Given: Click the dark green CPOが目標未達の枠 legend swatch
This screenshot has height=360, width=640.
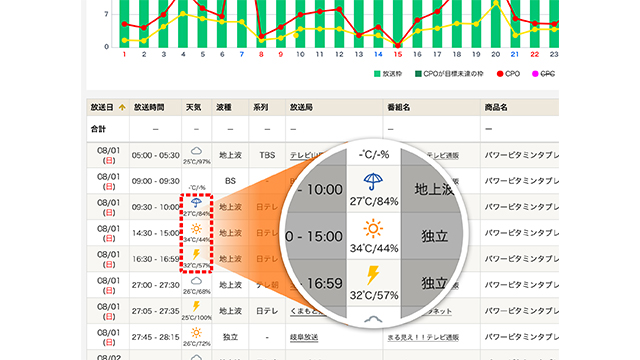Looking at the screenshot, I should pos(418,74).
